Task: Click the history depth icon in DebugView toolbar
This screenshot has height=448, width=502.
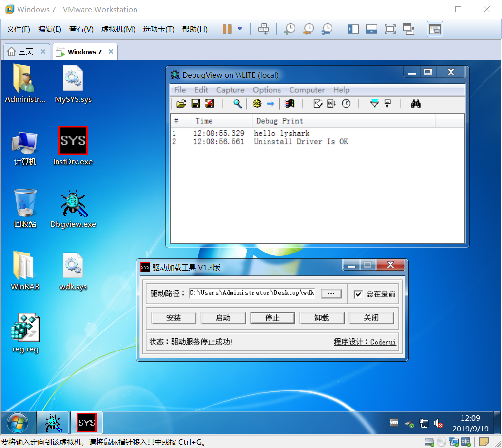Action: click(x=318, y=104)
